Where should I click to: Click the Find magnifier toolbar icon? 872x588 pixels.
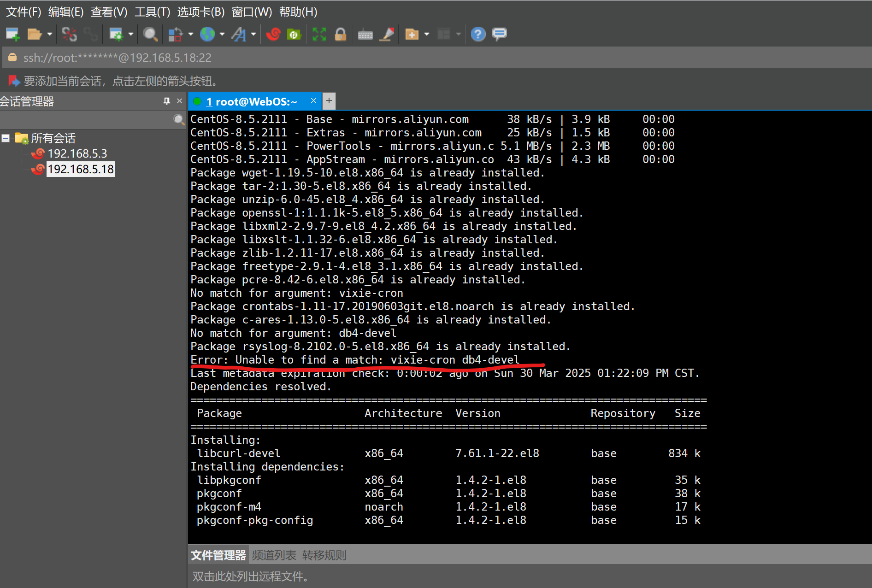tap(150, 34)
